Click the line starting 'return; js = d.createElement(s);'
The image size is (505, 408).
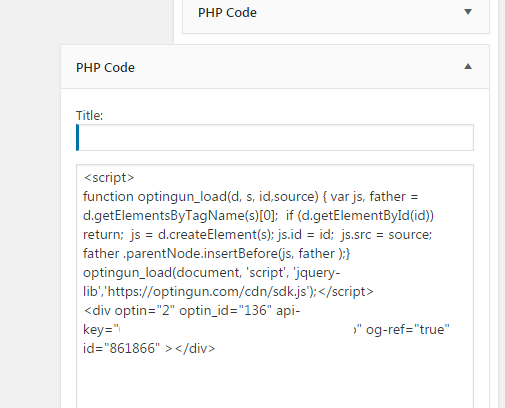(257, 235)
